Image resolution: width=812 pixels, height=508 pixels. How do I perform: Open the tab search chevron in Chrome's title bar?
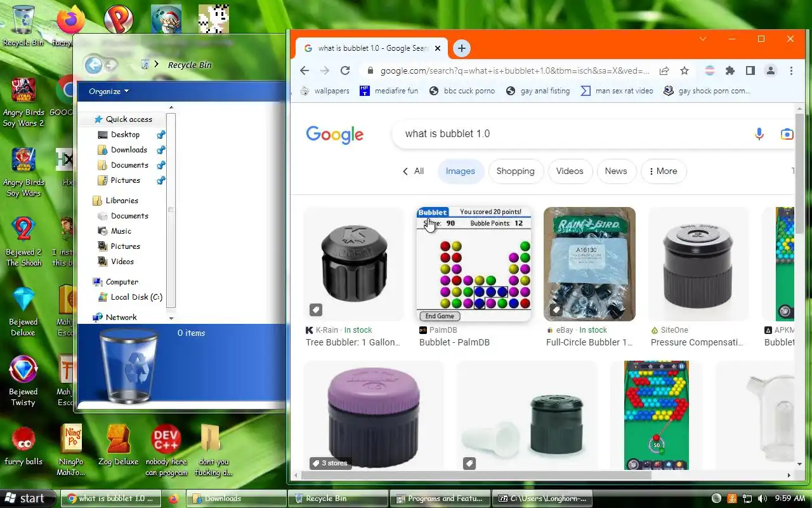tap(703, 39)
